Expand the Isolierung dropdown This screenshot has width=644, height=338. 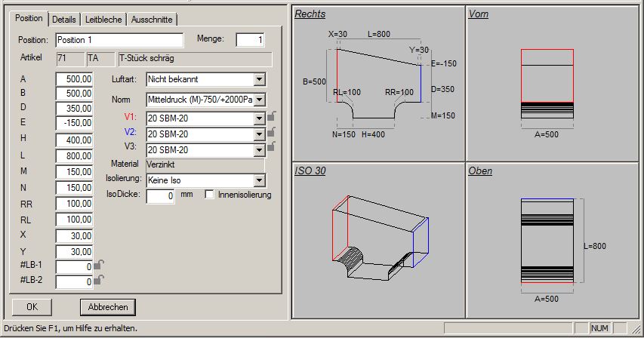pyautogui.click(x=260, y=180)
